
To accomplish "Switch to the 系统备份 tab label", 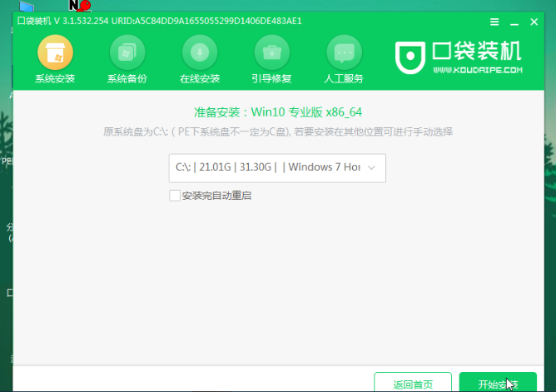I will click(x=127, y=79).
